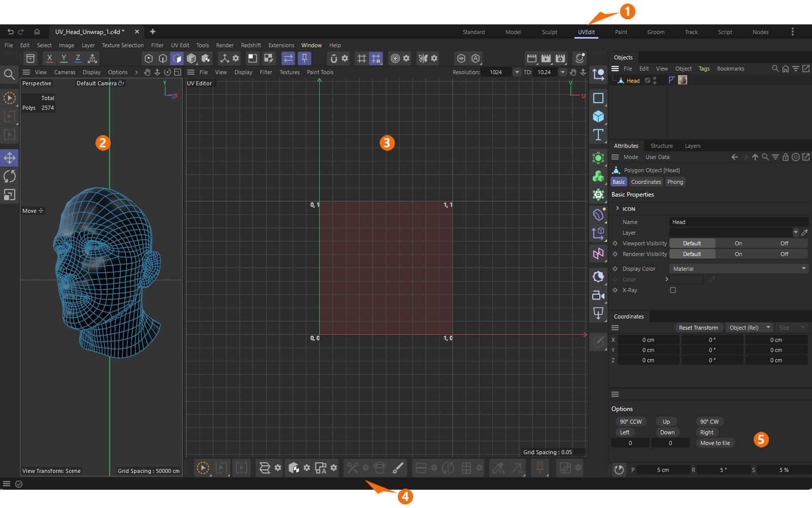Expand the Color row chevron
Screen dimensions: 812x508
point(666,279)
